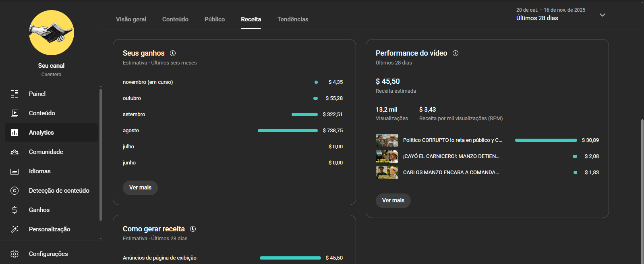Click Ver mais under Performance do vídeo
The height and width of the screenshot is (264, 644).
coord(393,201)
